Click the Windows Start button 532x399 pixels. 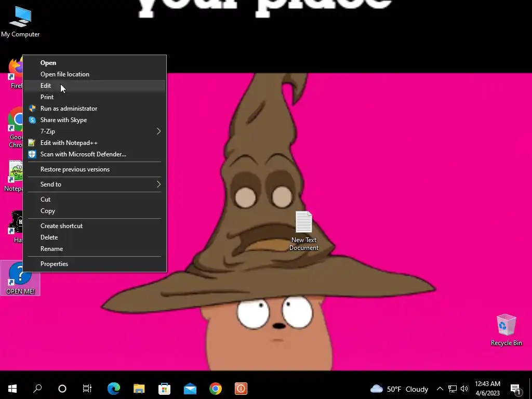12,389
